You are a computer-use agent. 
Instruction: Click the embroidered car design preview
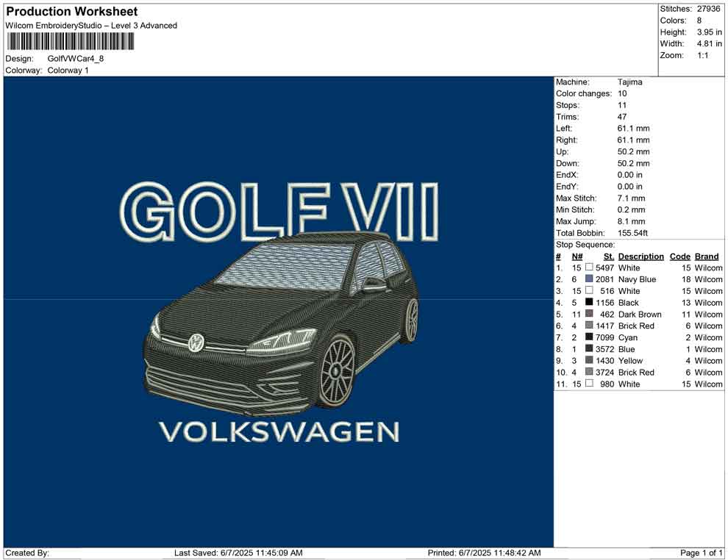tap(282, 325)
